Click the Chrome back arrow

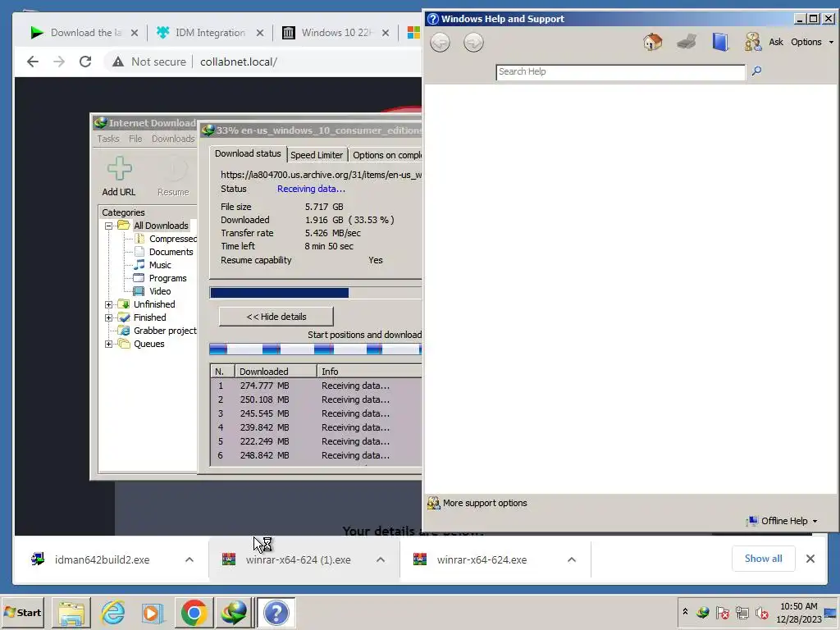click(x=33, y=62)
